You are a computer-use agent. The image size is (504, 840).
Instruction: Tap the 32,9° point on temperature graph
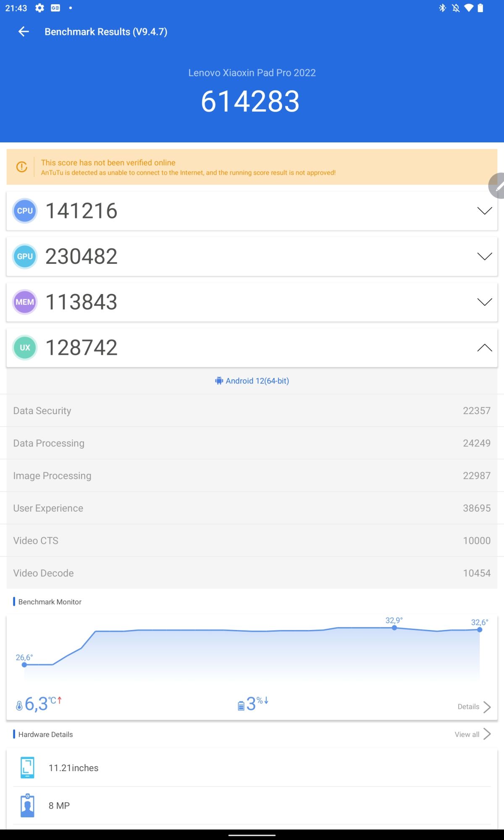[394, 628]
